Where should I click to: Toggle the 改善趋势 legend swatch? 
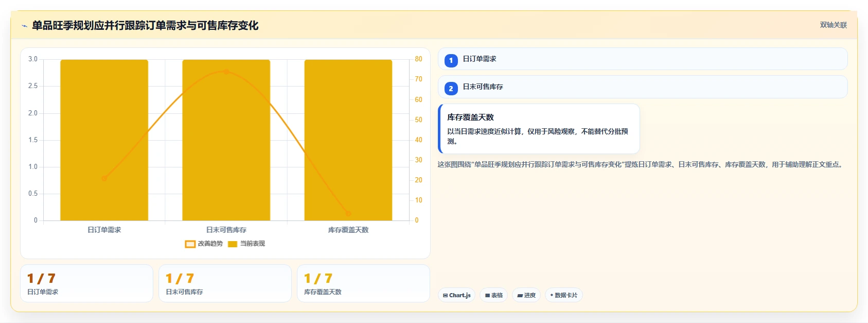click(x=190, y=244)
